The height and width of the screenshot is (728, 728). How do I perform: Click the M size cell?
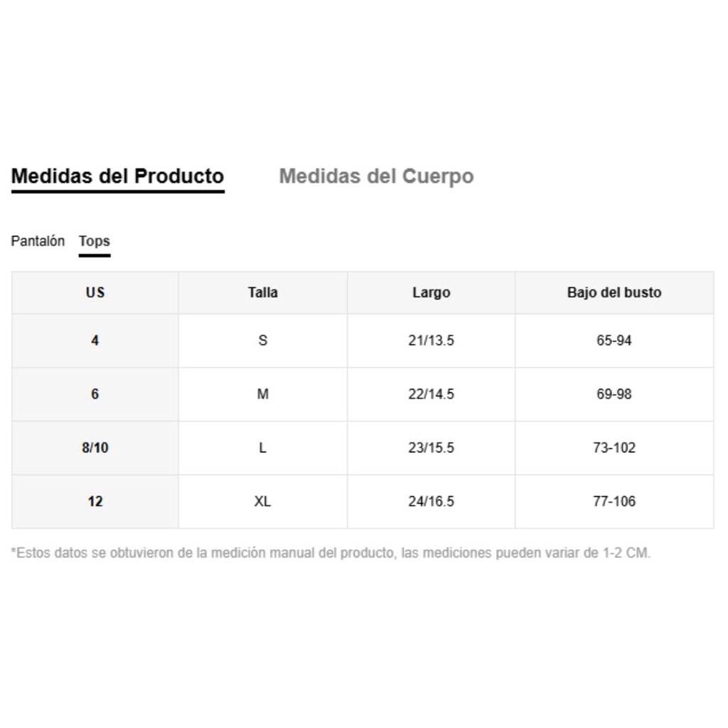click(x=263, y=394)
